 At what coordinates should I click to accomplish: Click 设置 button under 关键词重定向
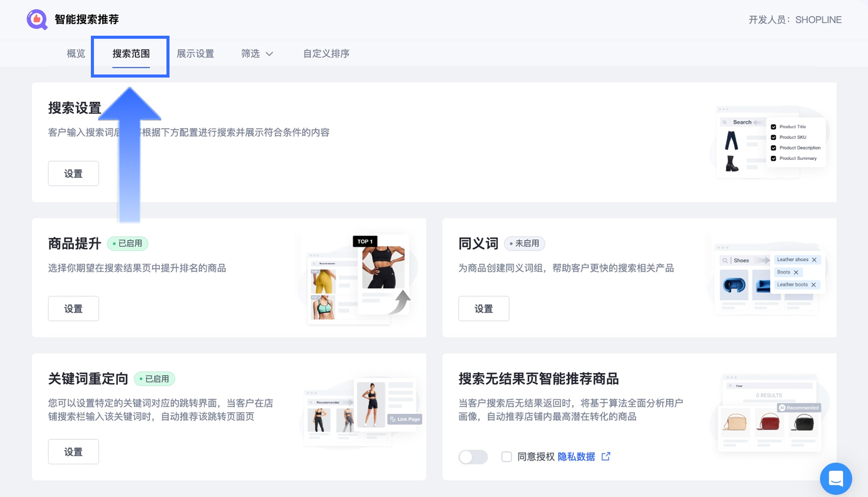(x=74, y=452)
